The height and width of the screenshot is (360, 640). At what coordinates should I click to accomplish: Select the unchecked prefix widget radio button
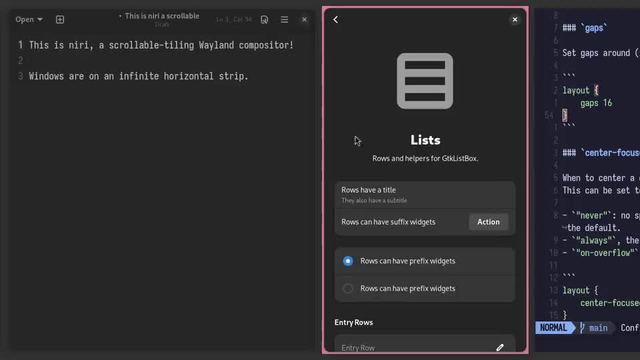click(348, 289)
